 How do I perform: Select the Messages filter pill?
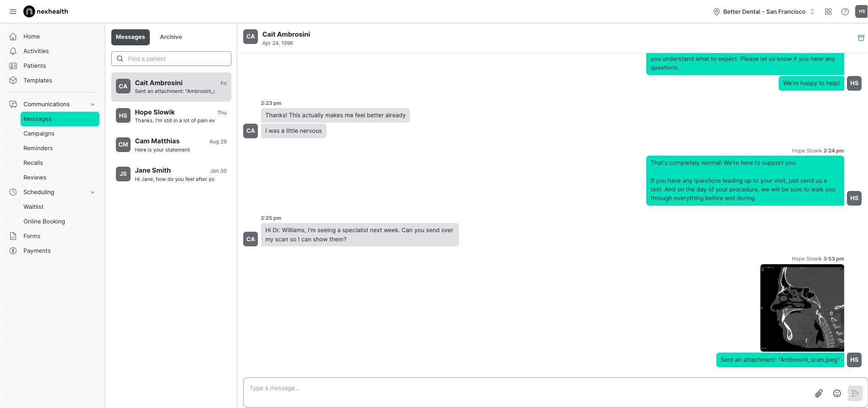(130, 37)
